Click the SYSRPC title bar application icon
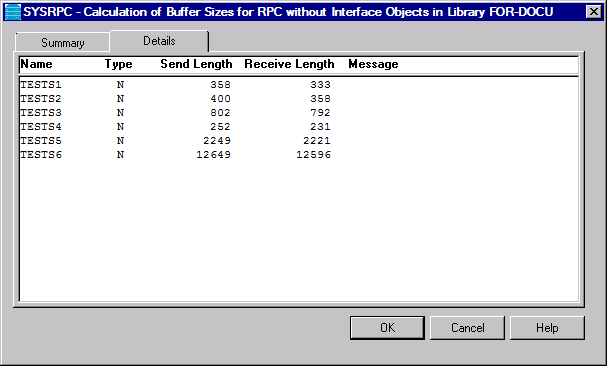This screenshot has width=607, height=366. click(x=13, y=12)
